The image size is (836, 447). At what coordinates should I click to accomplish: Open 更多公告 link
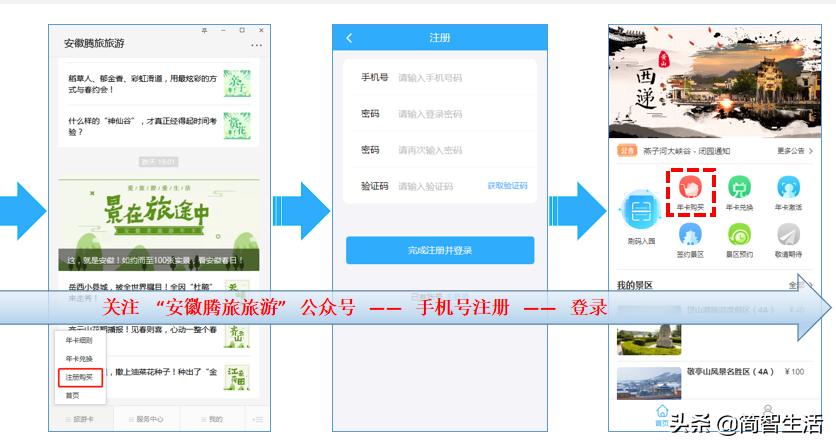coord(795,151)
